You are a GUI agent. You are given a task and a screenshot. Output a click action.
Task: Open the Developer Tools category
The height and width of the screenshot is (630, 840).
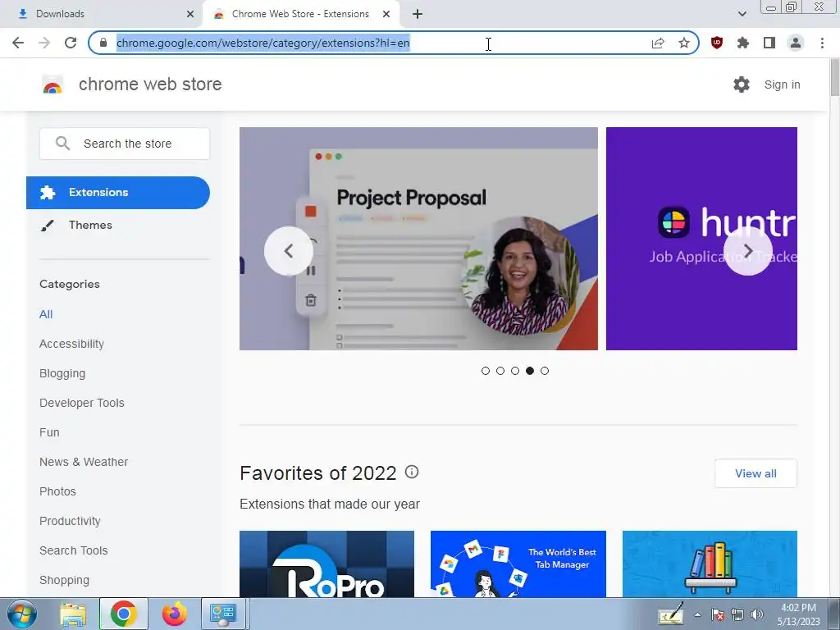tap(81, 403)
